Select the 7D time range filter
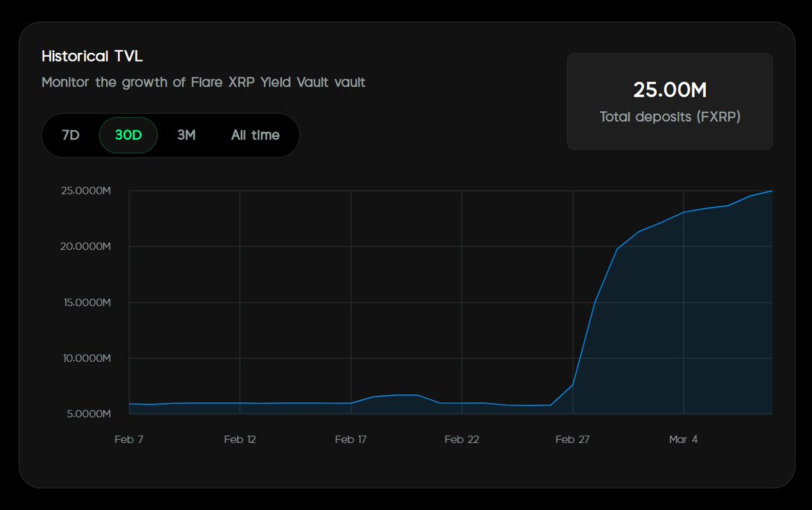Screen dimensions: 812x510 click(x=70, y=135)
